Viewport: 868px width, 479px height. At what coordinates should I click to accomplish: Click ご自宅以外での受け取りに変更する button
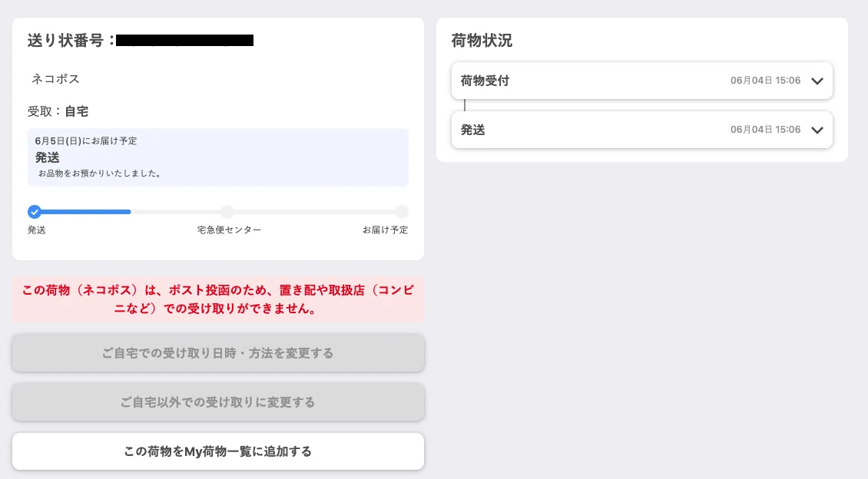pyautogui.click(x=218, y=402)
